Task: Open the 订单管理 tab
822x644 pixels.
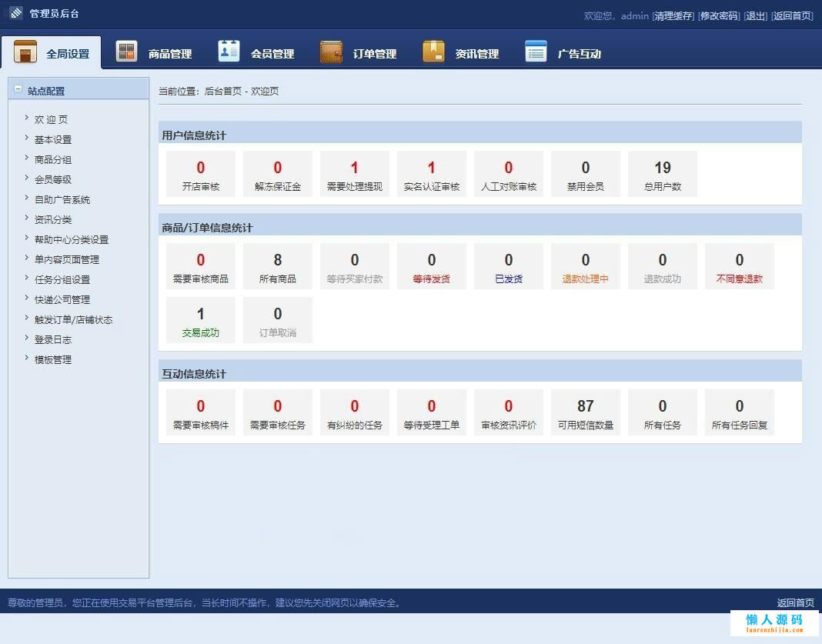Action: pos(374,54)
